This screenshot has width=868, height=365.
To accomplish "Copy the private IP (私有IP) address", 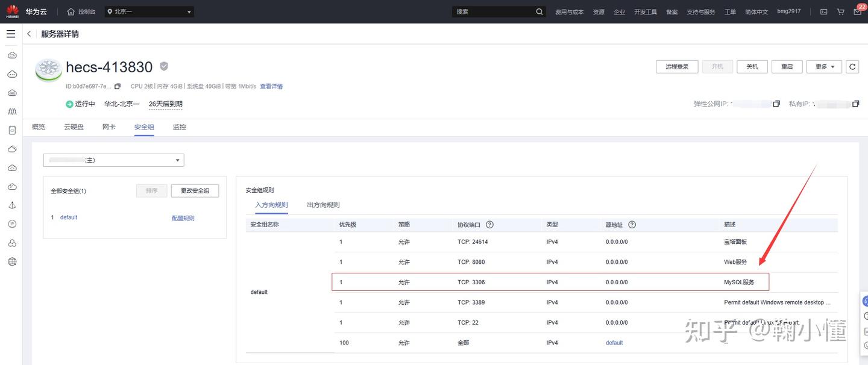I will (856, 104).
